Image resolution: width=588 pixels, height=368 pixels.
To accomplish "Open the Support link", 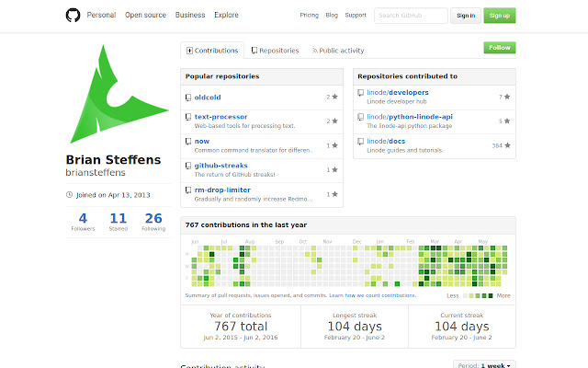I will (356, 15).
